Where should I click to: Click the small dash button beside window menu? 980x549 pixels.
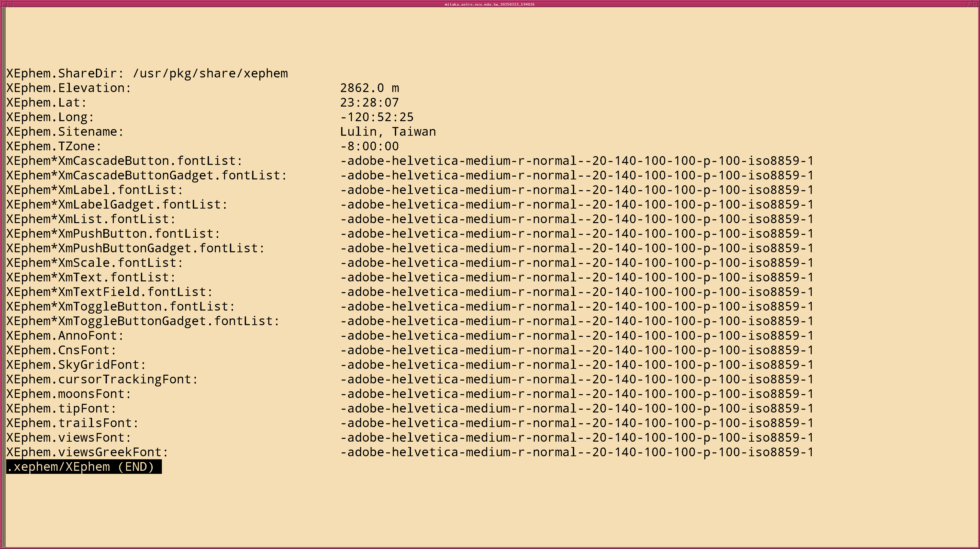pyautogui.click(x=10, y=4)
